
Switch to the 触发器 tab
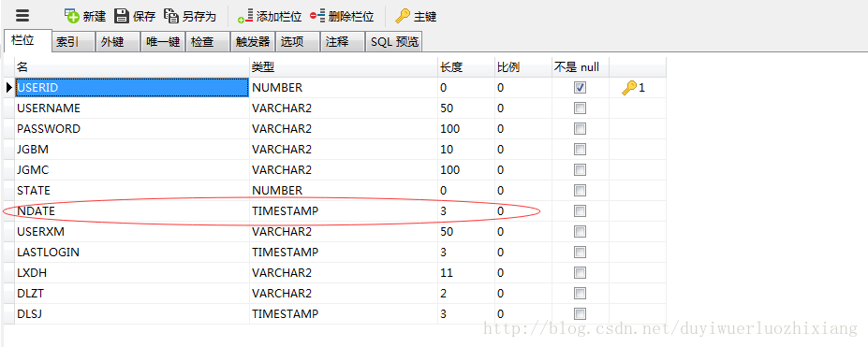[x=253, y=42]
